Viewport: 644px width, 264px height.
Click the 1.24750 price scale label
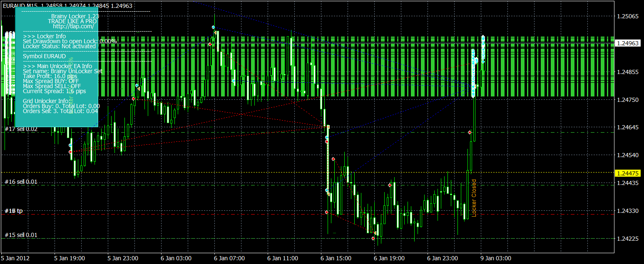pyautogui.click(x=628, y=100)
